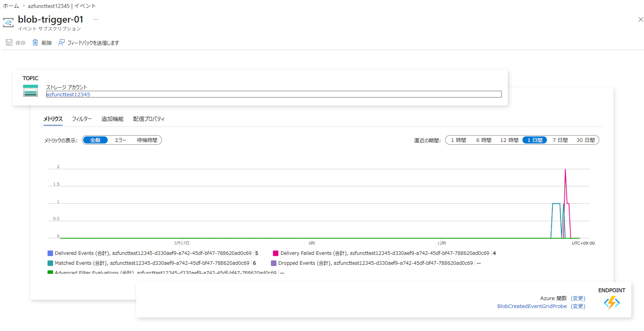Click the delete trash can icon

(x=35, y=42)
